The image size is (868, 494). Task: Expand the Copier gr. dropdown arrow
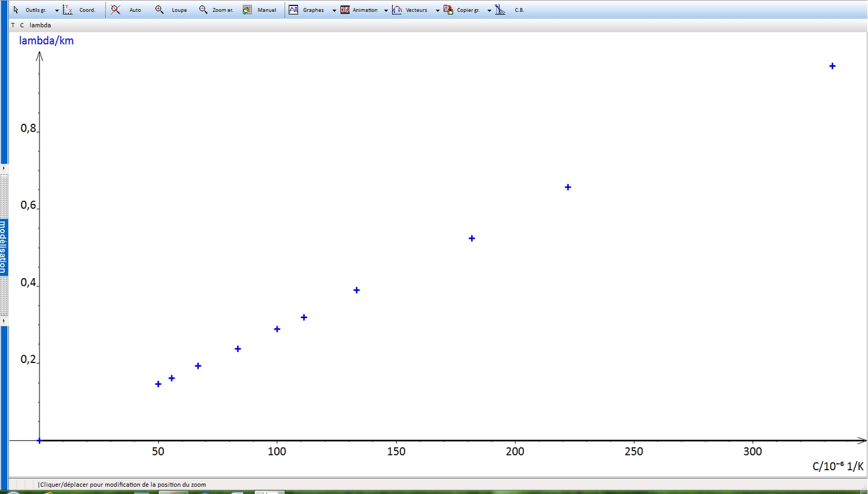coord(489,10)
